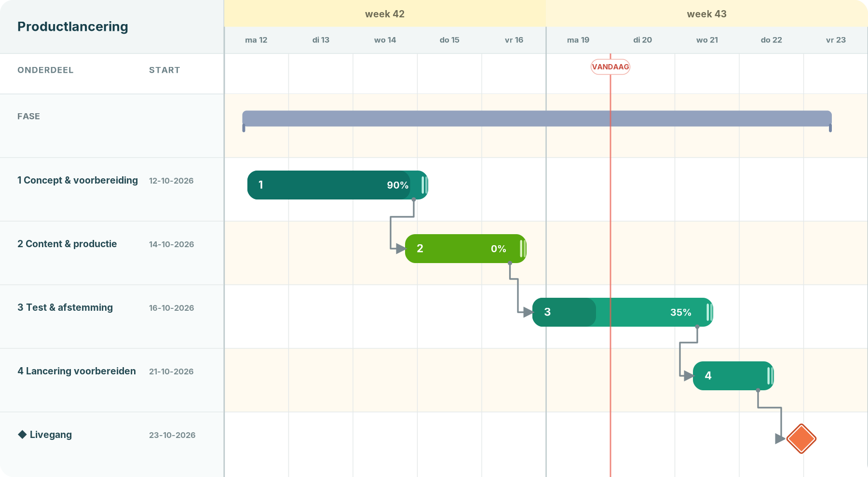
Task: Click the ONDERDEEL column header
Action: click(45, 70)
